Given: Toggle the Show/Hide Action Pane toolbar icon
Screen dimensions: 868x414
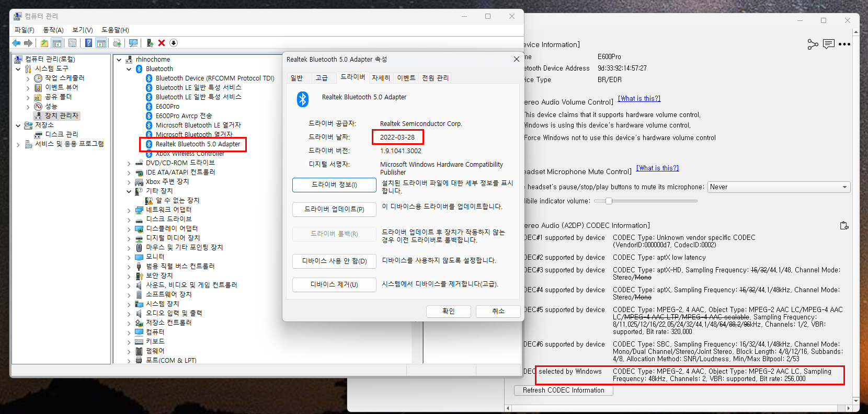Looking at the screenshot, I should click(101, 43).
